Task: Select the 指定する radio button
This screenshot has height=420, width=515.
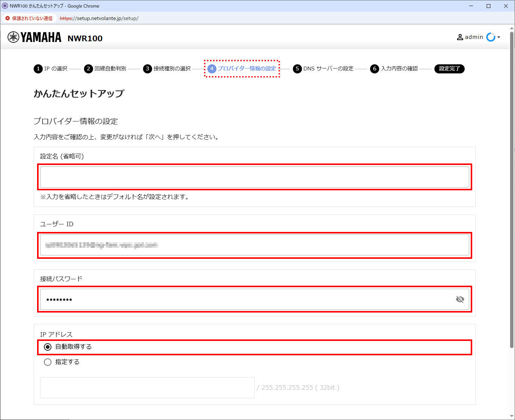Action: pyautogui.click(x=48, y=362)
